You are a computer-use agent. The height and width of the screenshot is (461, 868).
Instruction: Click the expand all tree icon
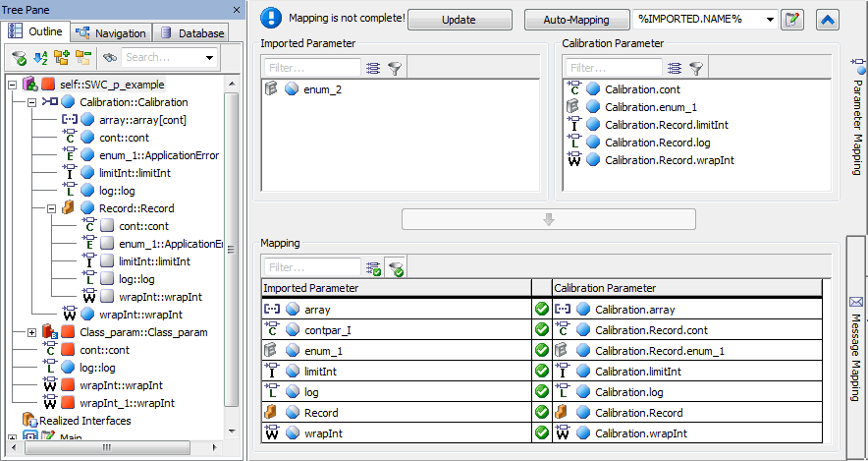pos(62,57)
